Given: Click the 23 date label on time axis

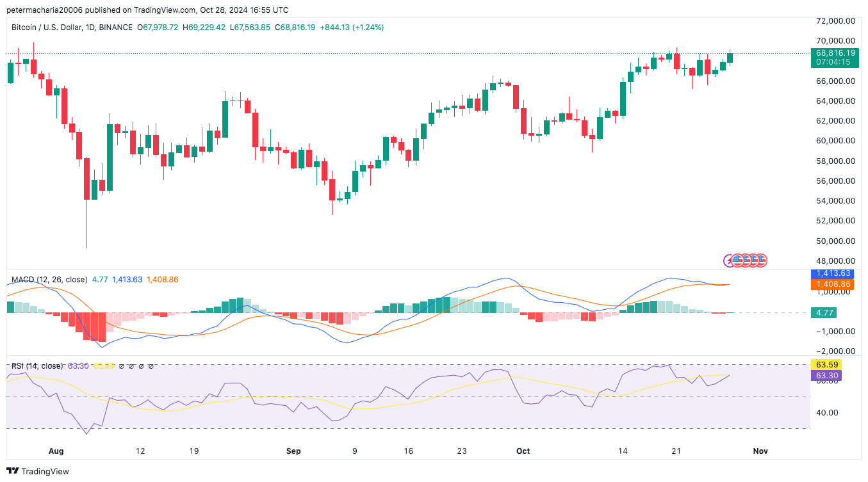Looking at the screenshot, I should click(462, 451).
